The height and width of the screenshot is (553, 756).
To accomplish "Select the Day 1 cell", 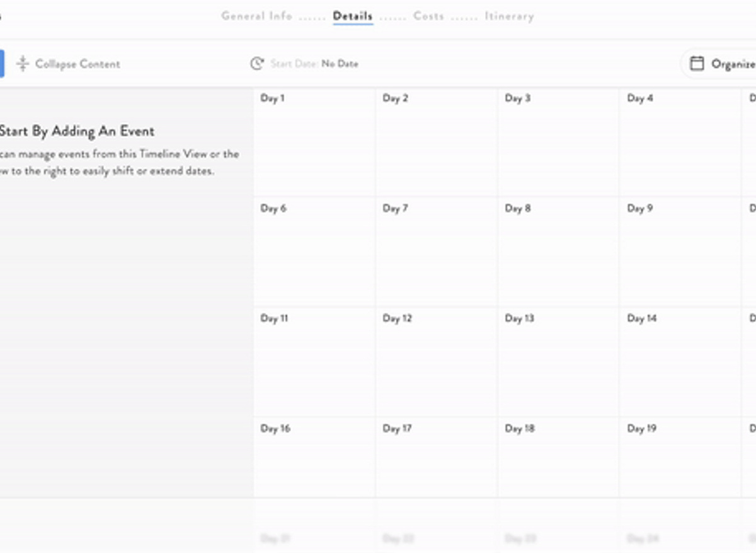I will pos(314,142).
